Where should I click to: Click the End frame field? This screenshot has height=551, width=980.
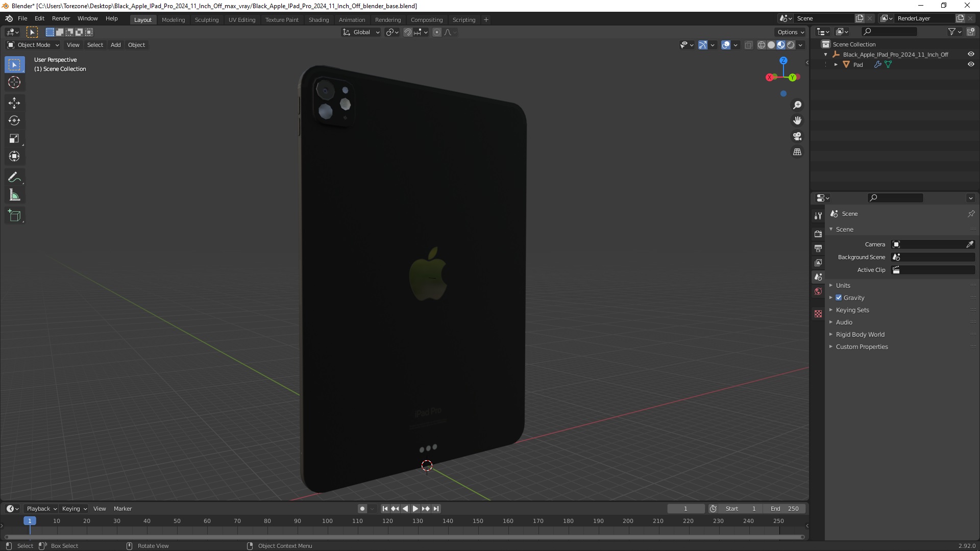(x=784, y=509)
